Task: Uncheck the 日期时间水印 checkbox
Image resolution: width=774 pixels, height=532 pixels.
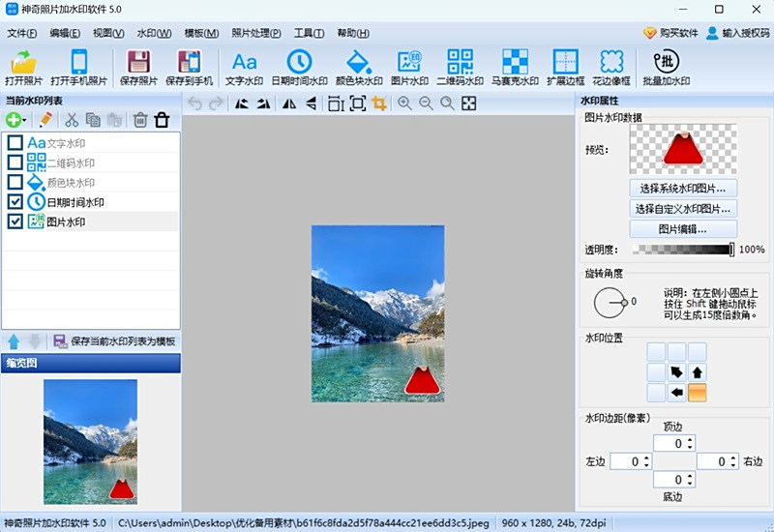Action: tap(15, 202)
